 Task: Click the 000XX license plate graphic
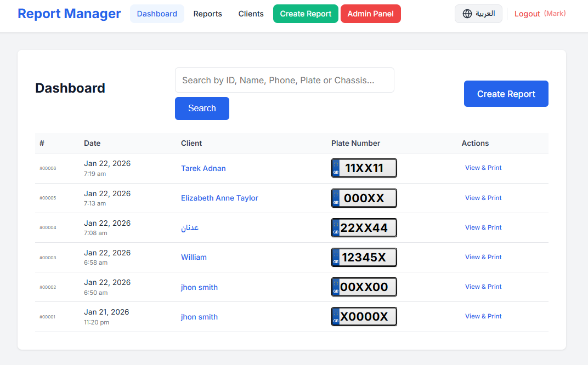coord(364,198)
